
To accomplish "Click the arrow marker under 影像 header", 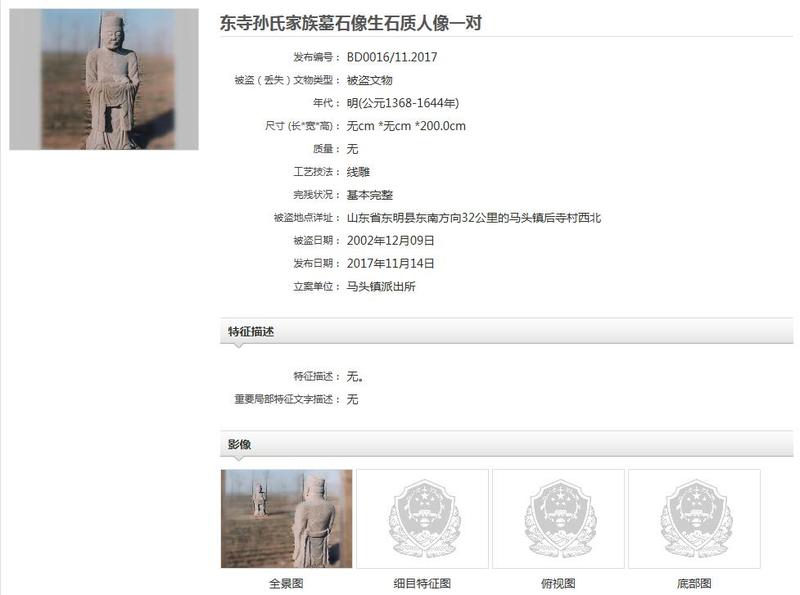I will coord(238,459).
